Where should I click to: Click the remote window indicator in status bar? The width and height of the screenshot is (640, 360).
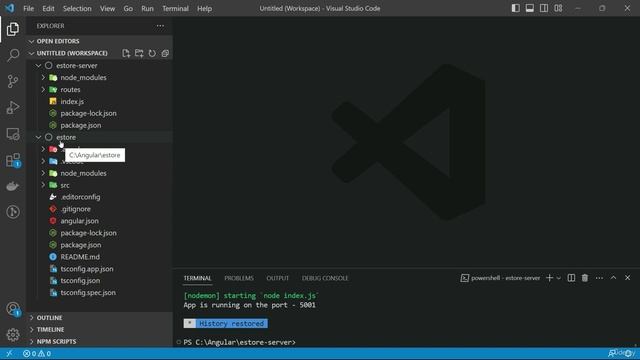(9, 353)
